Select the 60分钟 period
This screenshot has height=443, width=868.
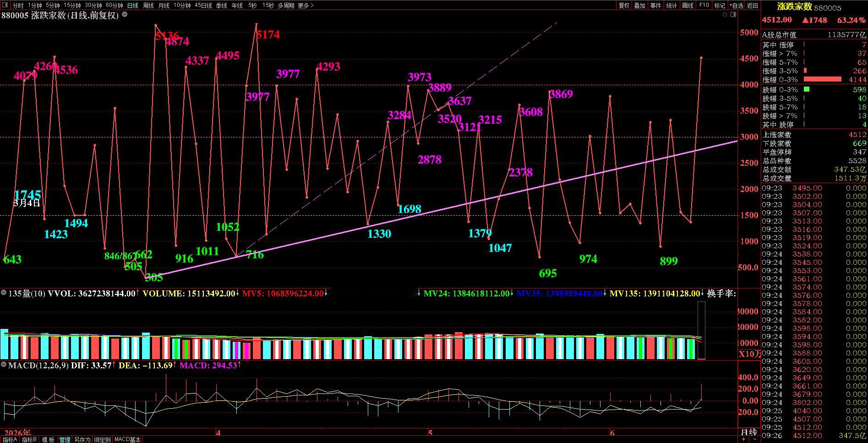(114, 5)
